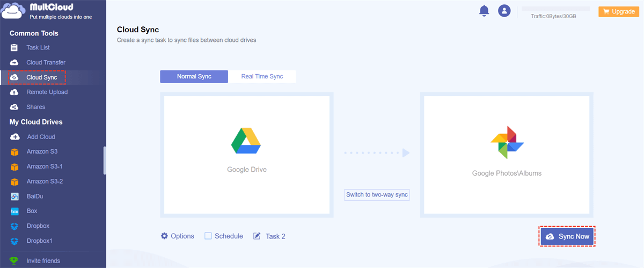Click the Google Drive logo
Screen dimensions: 644x268
pos(246,141)
